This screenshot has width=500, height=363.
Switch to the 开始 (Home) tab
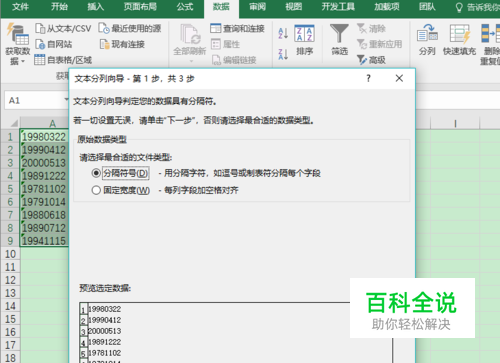pos(59,7)
